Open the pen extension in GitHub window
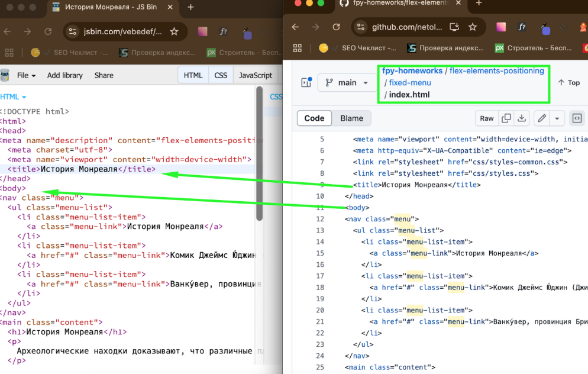The width and height of the screenshot is (588, 374). [x=544, y=28]
